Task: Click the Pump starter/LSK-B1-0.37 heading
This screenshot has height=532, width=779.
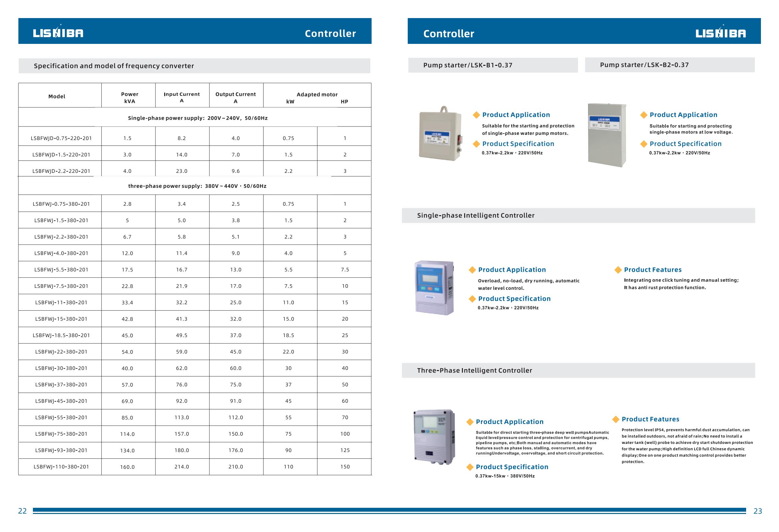Action: tap(468, 65)
